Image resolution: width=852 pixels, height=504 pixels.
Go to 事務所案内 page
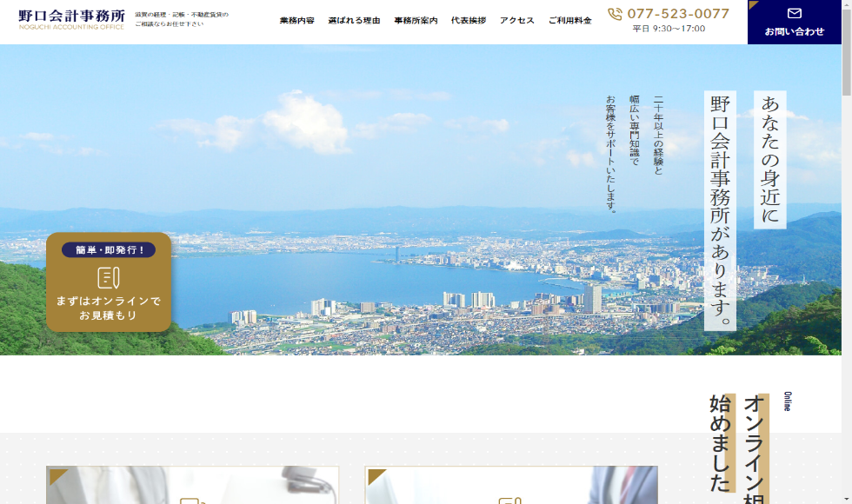coord(416,21)
